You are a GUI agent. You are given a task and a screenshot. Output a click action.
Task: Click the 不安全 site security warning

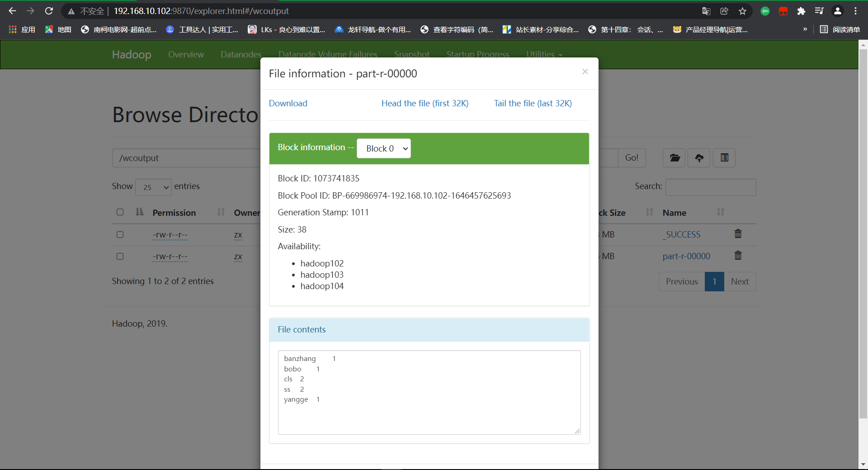click(87, 11)
